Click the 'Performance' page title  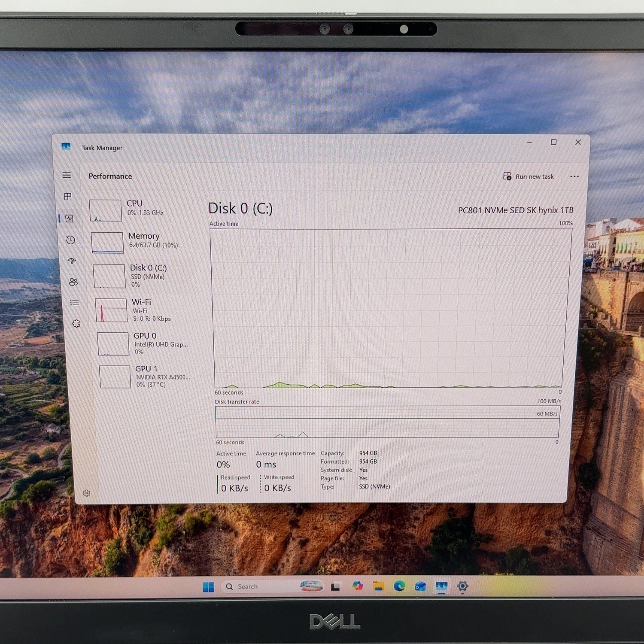coord(110,176)
